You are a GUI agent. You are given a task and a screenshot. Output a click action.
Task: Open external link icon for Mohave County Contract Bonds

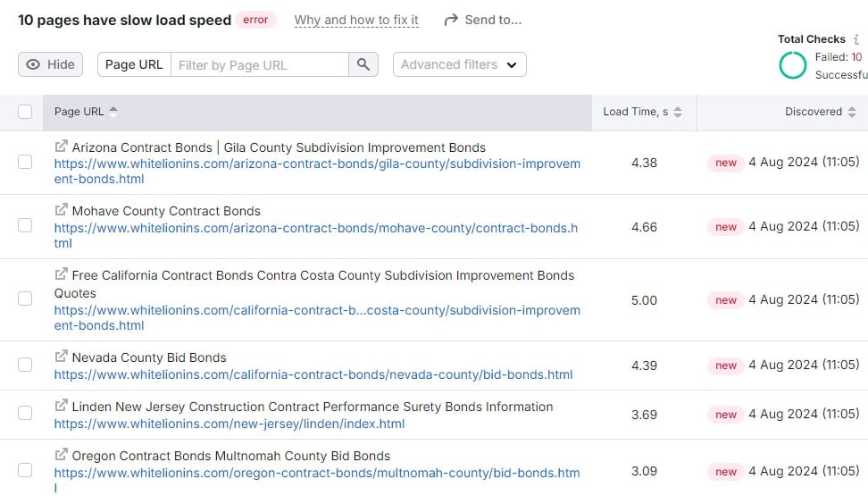(61, 210)
